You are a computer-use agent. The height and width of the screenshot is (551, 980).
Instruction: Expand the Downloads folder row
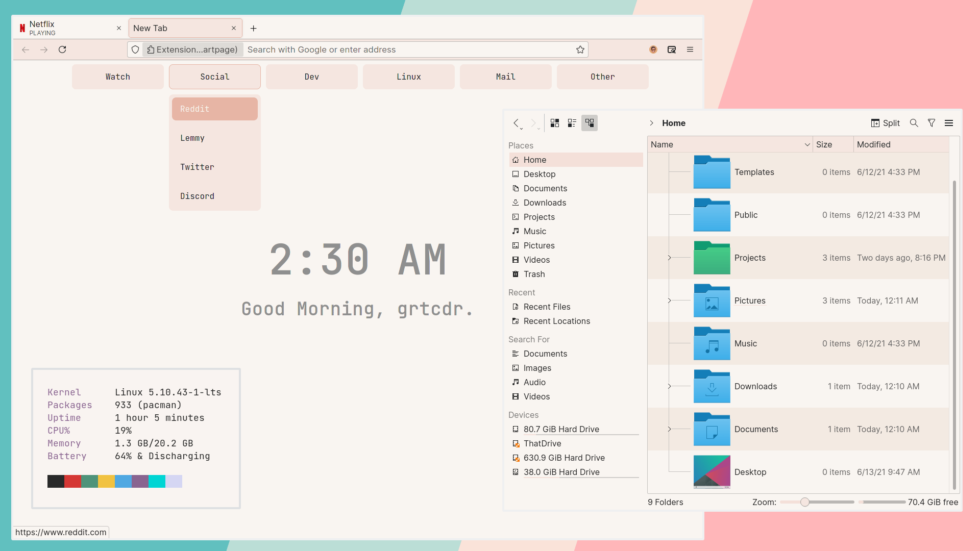pos(669,386)
